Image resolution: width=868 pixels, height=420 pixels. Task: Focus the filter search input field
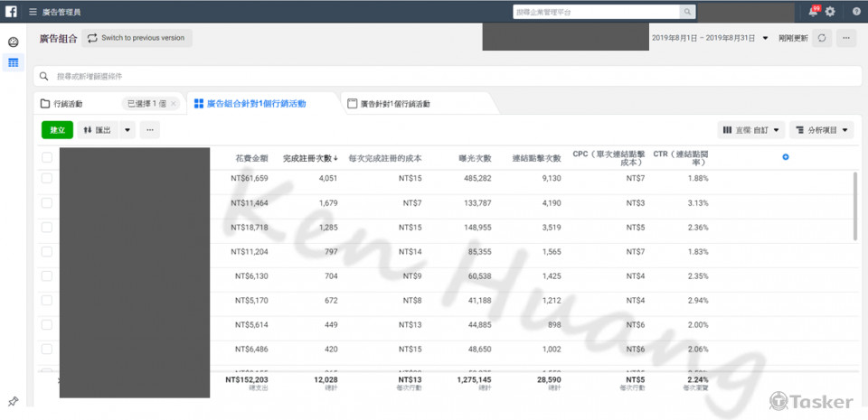point(448,76)
